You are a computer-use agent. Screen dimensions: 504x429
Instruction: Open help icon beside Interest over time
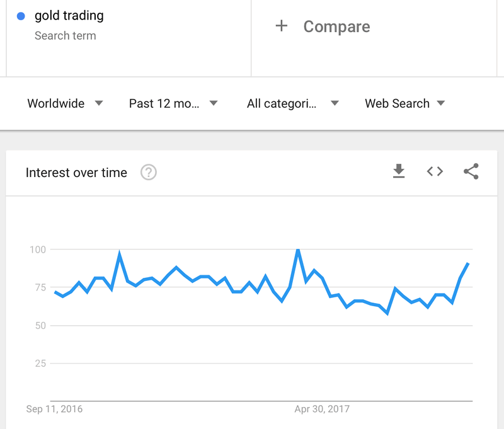pos(149,173)
